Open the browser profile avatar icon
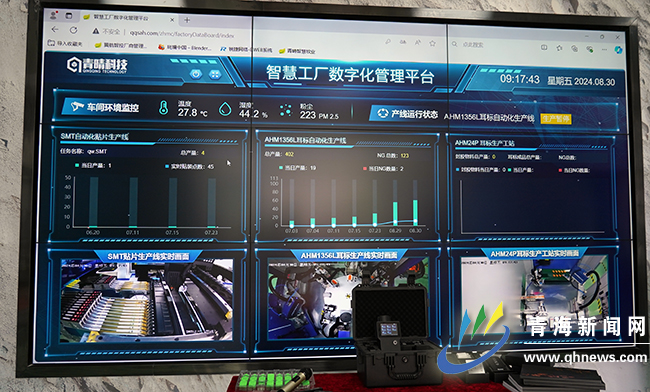This screenshot has width=650, height=392. tap(53, 15)
